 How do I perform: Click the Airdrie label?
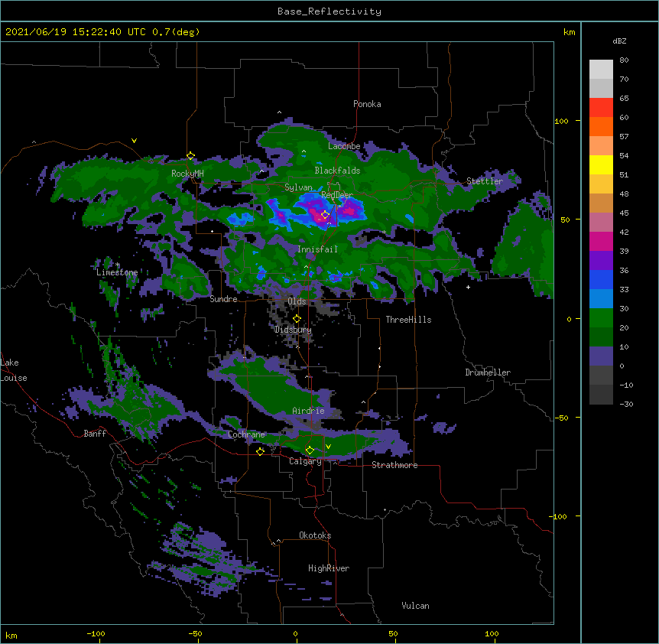point(308,411)
